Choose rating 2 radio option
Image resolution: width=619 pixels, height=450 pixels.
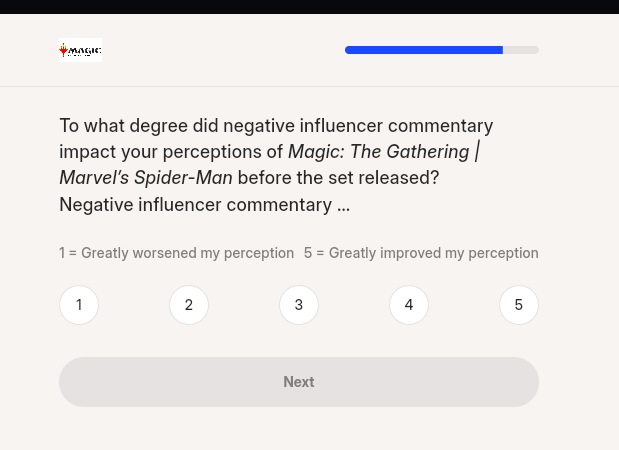[189, 305]
